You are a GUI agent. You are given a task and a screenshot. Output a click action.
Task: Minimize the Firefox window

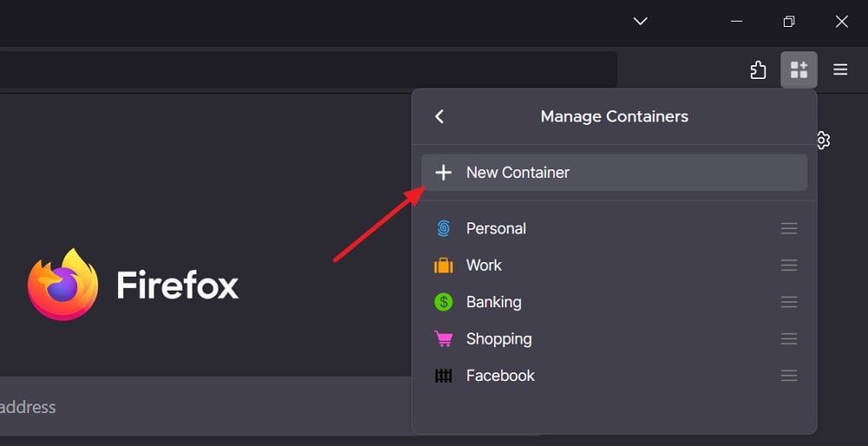[736, 21]
